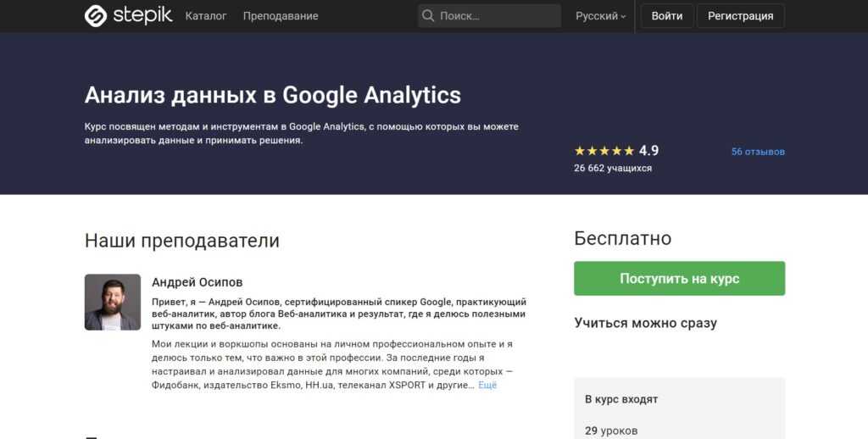Click Андрей Осипов's profile photo
The height and width of the screenshot is (439, 868).
113,302
